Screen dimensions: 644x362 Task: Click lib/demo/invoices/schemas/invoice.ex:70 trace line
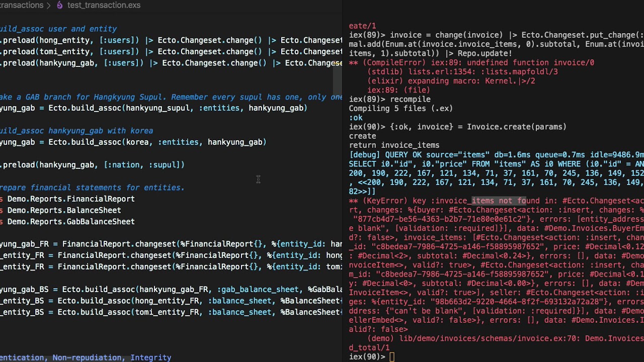click(x=506, y=338)
